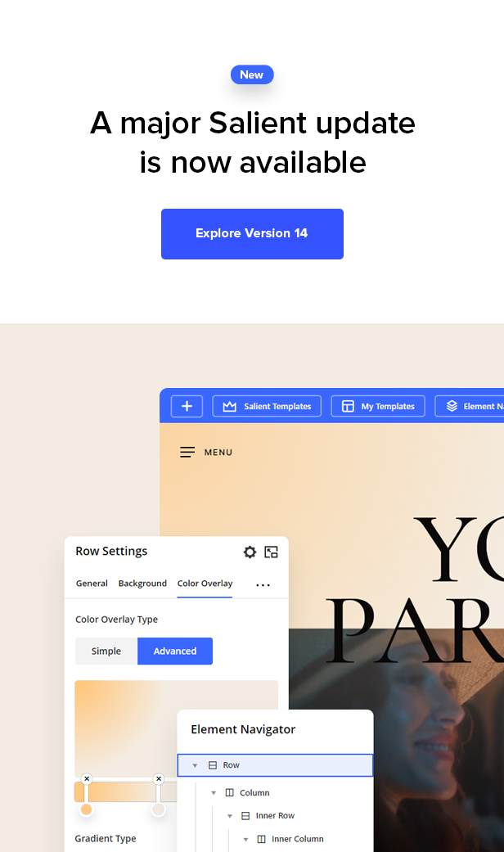
Task: Click the blue New badge
Action: (x=252, y=74)
